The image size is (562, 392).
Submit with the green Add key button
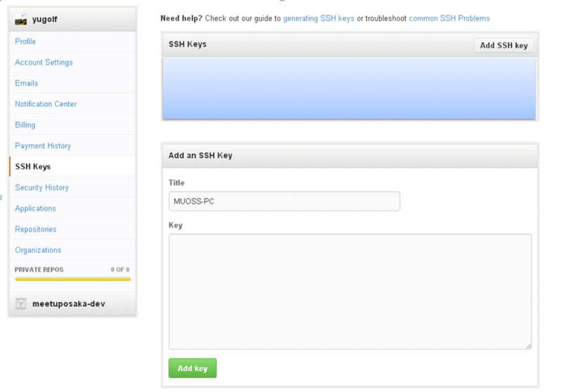tap(192, 368)
